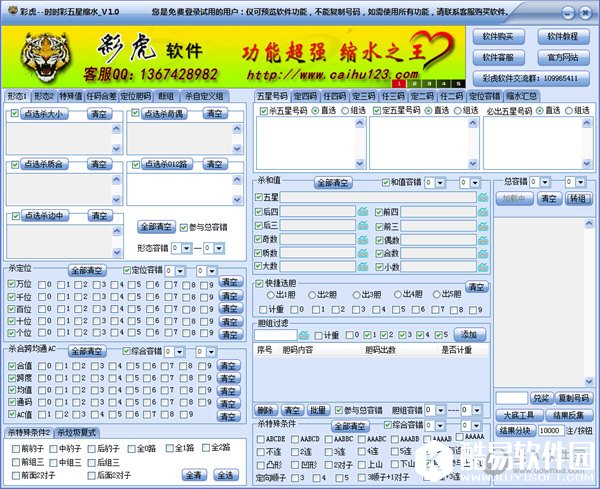The height and width of the screenshot is (489, 600).
Task: Open the 定位胆码 tab
Action: 136,96
